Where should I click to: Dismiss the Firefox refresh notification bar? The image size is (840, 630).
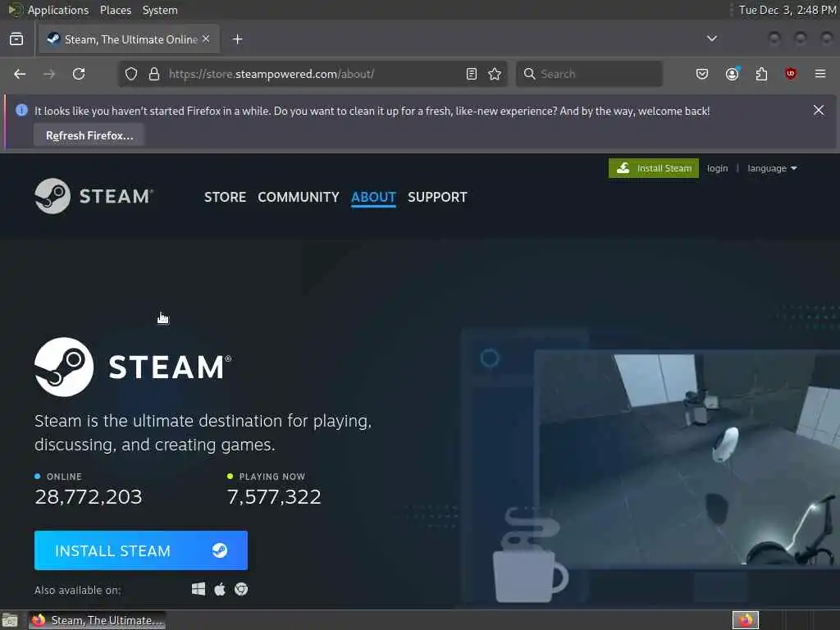pyautogui.click(x=819, y=111)
